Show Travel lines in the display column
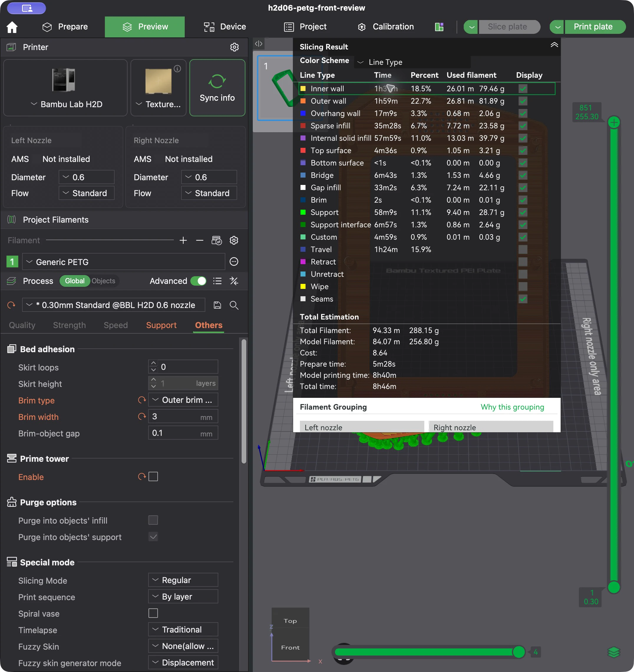Viewport: 634px width, 672px height. click(523, 249)
